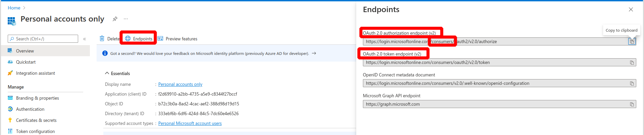Copy the OpenID Connect metadata document URL
Viewport: 644px width, 135px height.
632,83
